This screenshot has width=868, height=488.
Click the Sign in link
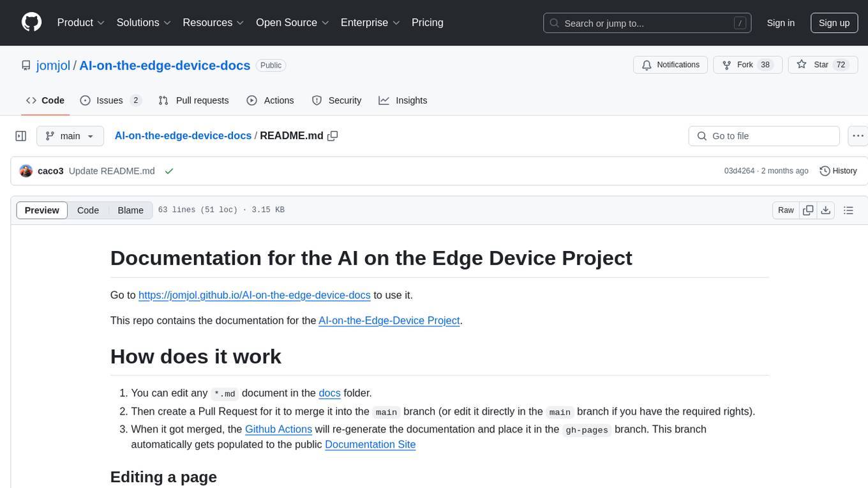pos(781,23)
